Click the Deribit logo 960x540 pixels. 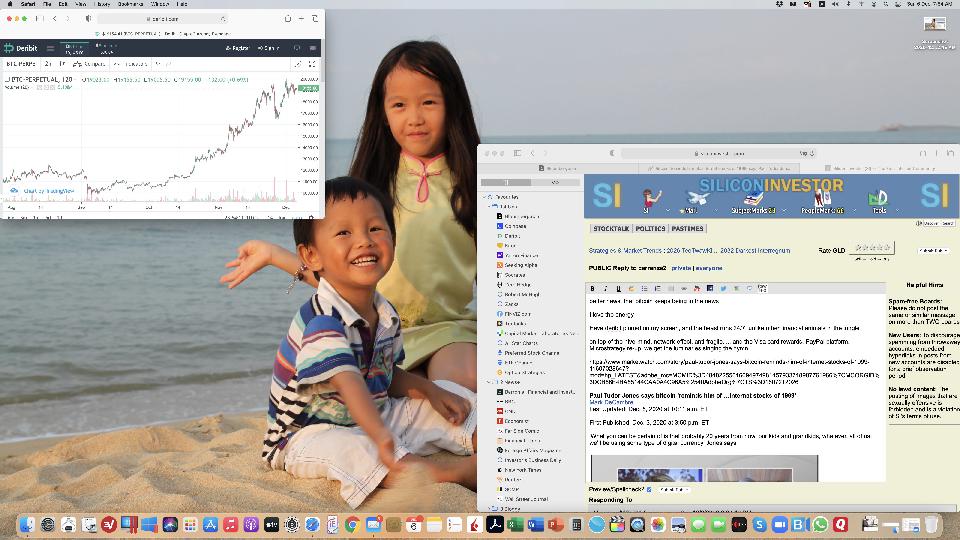pos(21,48)
